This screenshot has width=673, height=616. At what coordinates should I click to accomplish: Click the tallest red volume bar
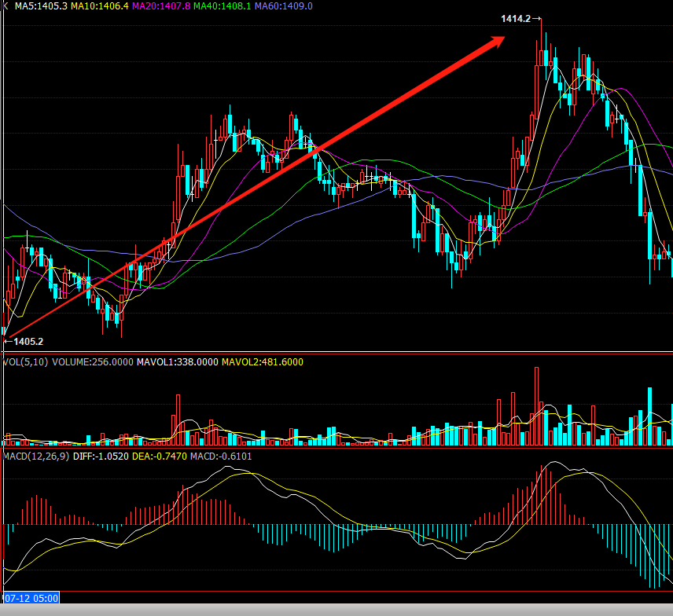pos(536,405)
